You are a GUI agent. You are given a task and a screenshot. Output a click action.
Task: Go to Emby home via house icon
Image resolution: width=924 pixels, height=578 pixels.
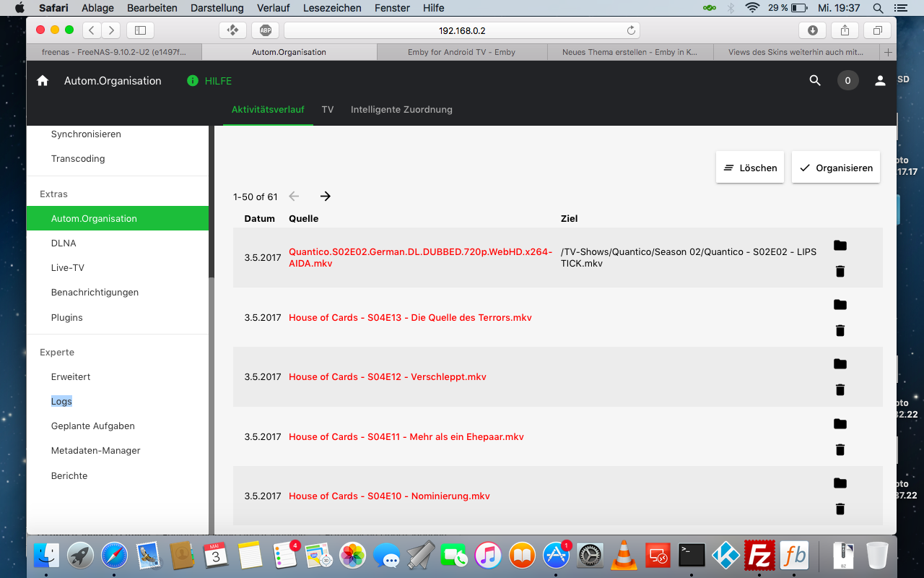[43, 81]
